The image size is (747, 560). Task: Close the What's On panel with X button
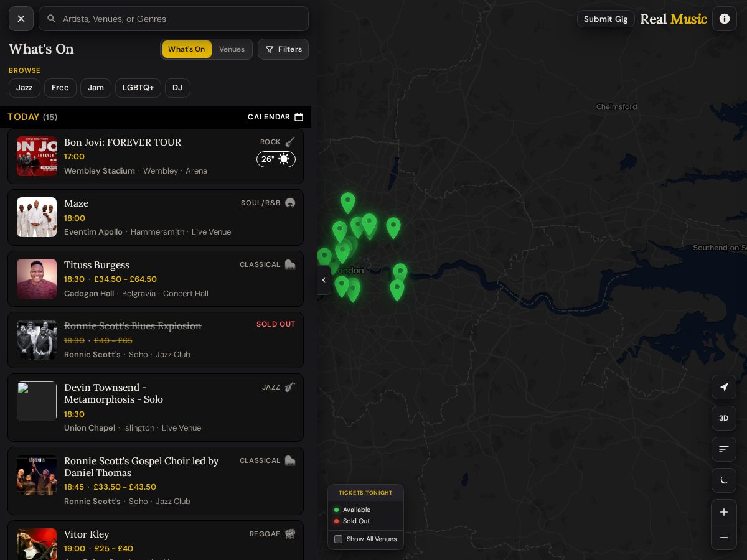tap(21, 19)
